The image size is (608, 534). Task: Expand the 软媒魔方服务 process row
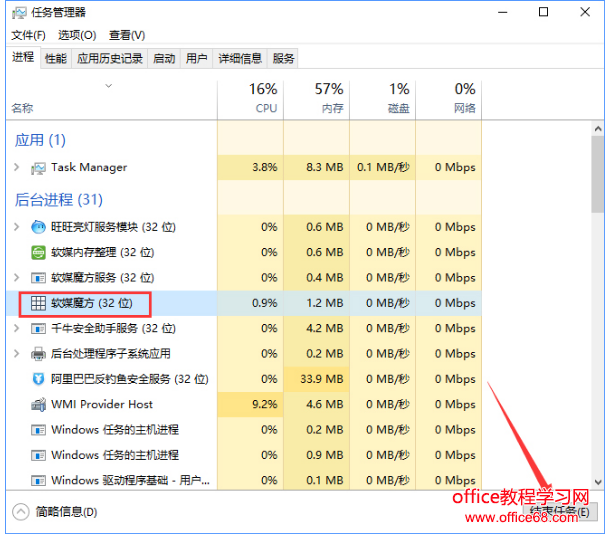coord(16,277)
